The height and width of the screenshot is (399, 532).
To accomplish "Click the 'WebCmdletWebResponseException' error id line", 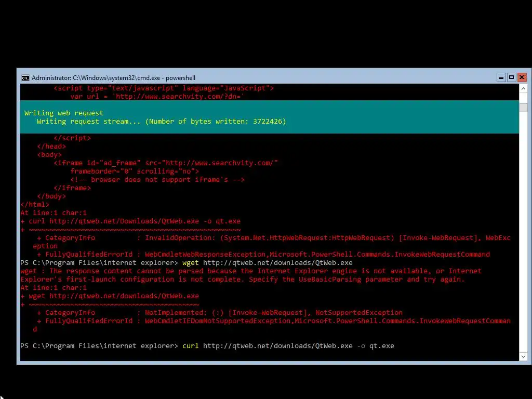I will pyautogui.click(x=263, y=255).
